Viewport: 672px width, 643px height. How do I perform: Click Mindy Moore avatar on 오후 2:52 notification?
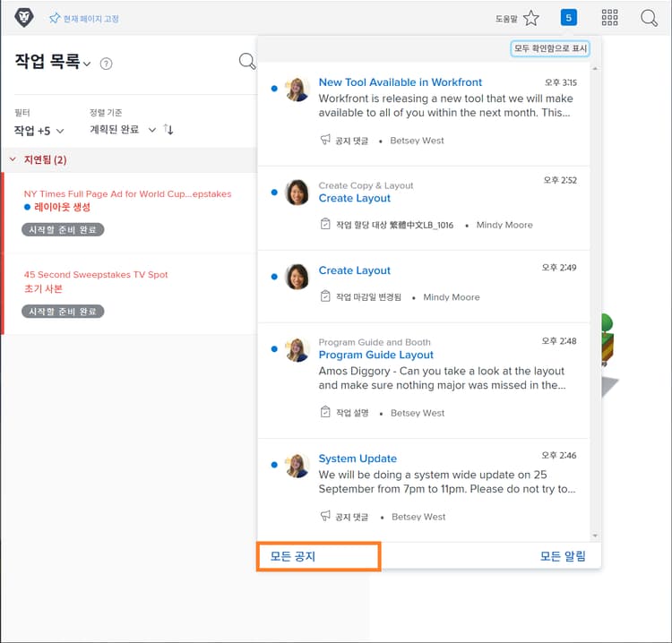pyautogui.click(x=297, y=193)
